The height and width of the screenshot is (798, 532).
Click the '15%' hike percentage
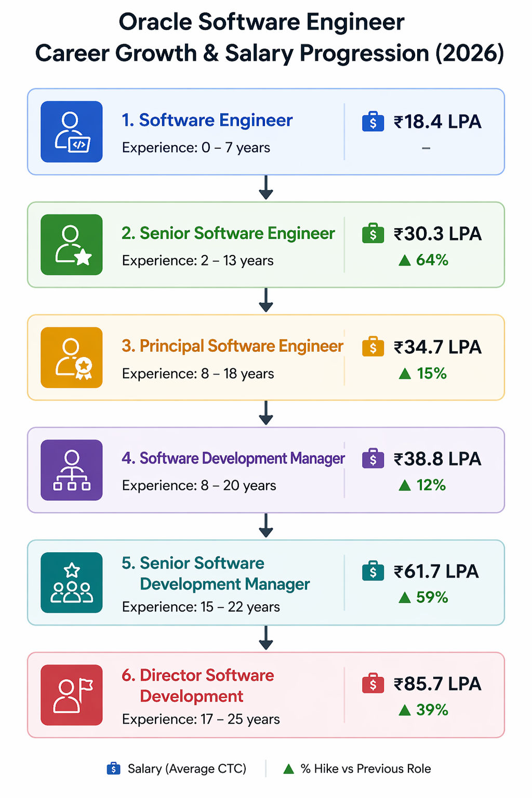point(432,374)
